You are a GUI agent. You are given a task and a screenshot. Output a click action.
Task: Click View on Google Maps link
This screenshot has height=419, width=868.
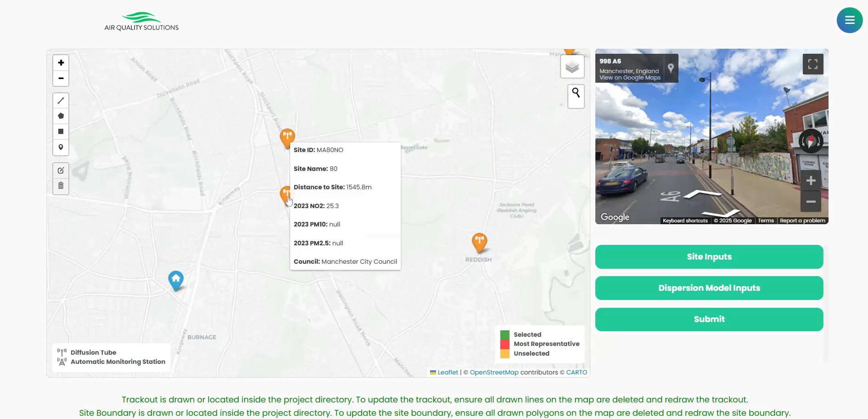pos(630,78)
